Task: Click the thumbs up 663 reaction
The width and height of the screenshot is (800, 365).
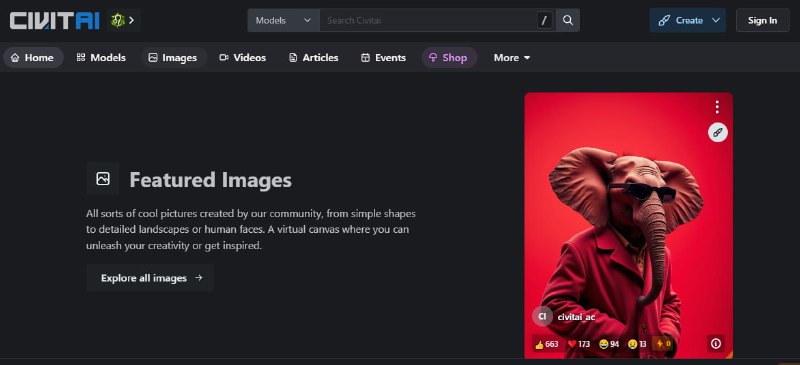Action: pos(546,344)
